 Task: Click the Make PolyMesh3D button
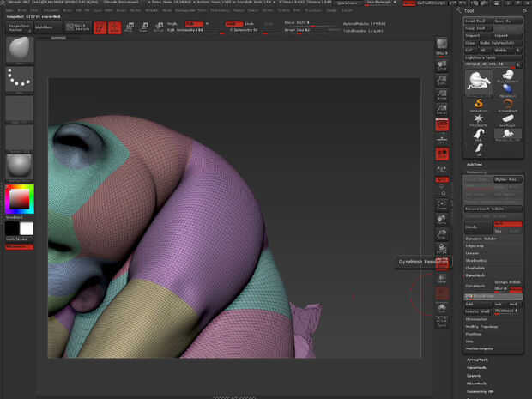point(499,43)
